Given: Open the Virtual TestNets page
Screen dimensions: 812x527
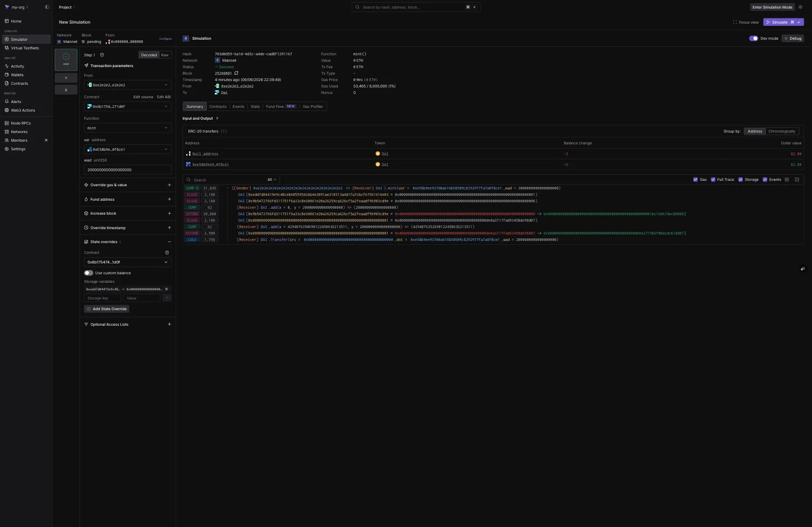Looking at the screenshot, I should (26, 48).
